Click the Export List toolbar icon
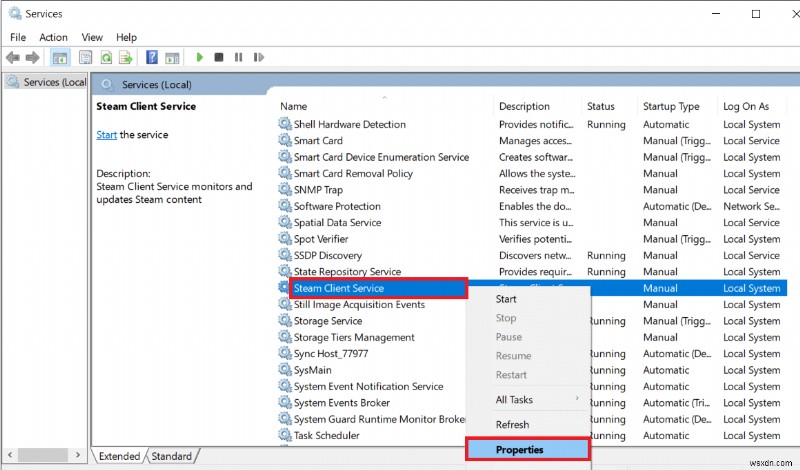Image resolution: width=800 pixels, height=470 pixels. [126, 58]
